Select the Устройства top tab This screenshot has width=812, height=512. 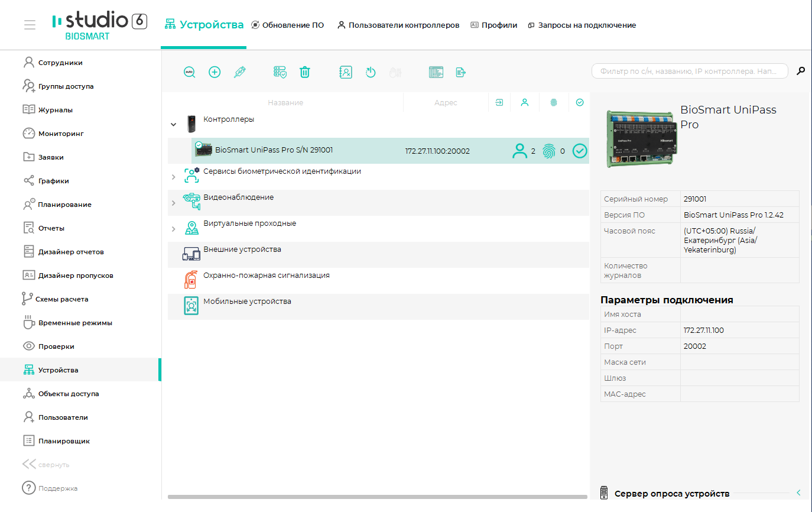pyautogui.click(x=204, y=25)
